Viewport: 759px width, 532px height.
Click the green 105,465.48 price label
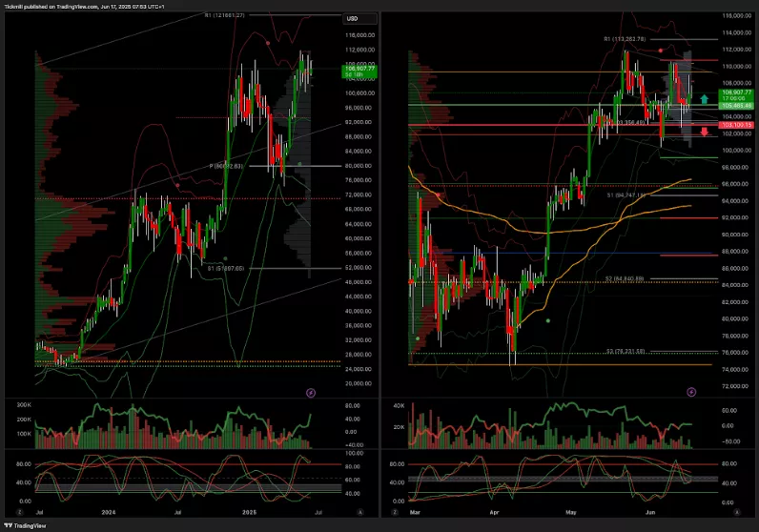[x=736, y=105]
